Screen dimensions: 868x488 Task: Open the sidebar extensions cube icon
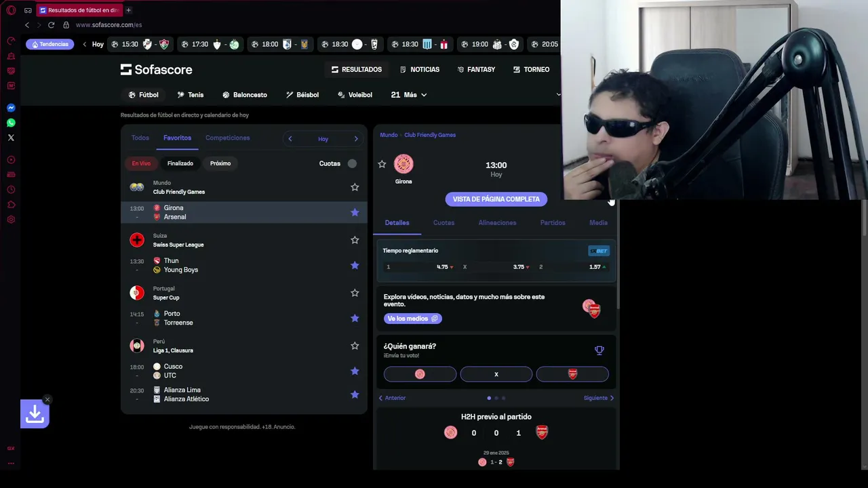[11, 205]
